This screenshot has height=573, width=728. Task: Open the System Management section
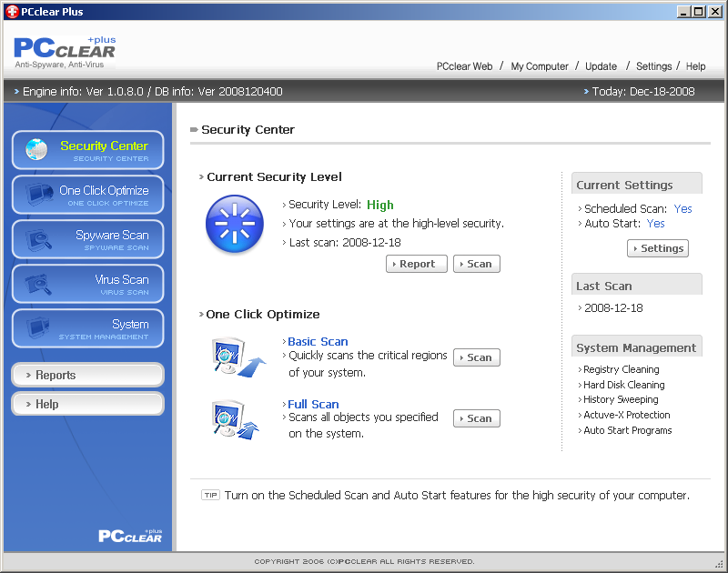click(87, 328)
